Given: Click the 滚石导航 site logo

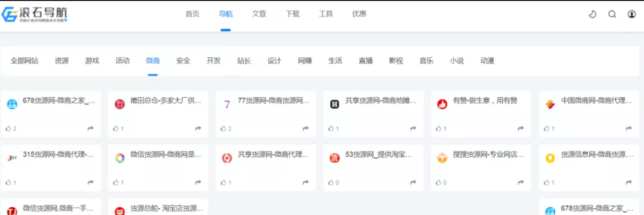Looking at the screenshot, I should pyautogui.click(x=35, y=14).
